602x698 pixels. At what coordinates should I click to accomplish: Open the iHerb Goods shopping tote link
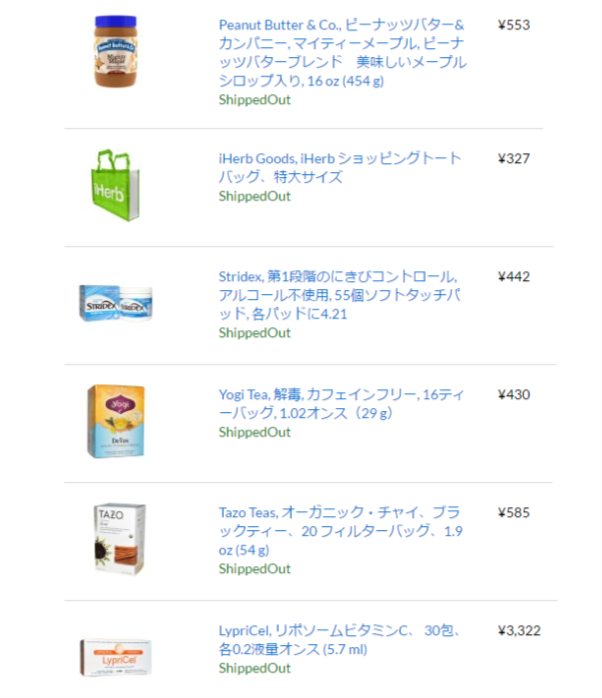(x=340, y=167)
